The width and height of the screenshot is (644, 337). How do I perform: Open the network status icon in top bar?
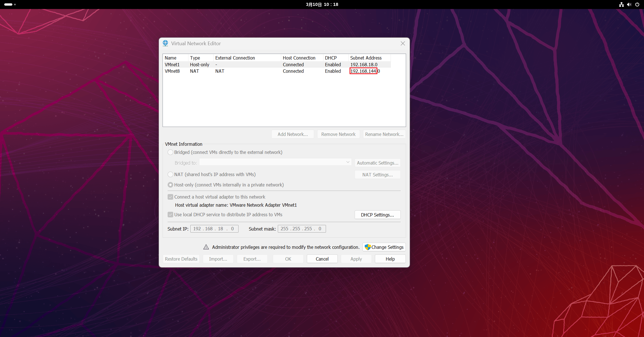(x=622, y=4)
